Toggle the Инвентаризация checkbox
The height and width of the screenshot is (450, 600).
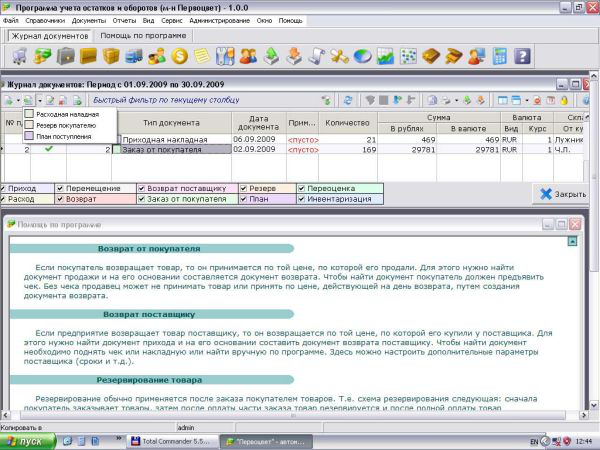(x=302, y=199)
